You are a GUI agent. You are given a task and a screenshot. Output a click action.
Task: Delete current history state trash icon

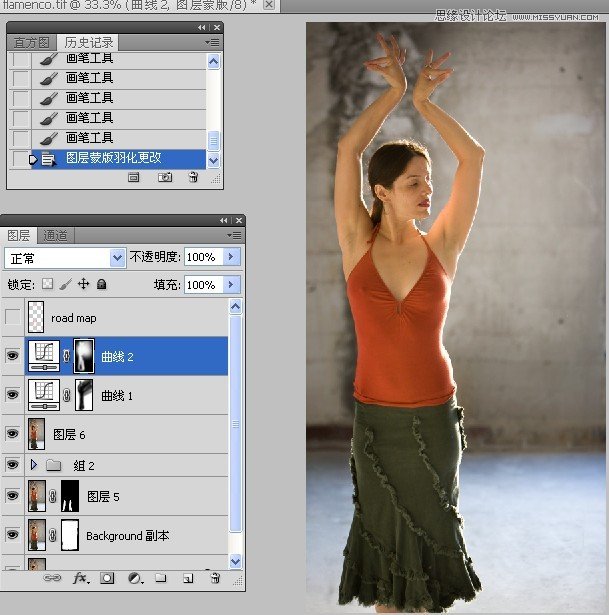coord(193,177)
